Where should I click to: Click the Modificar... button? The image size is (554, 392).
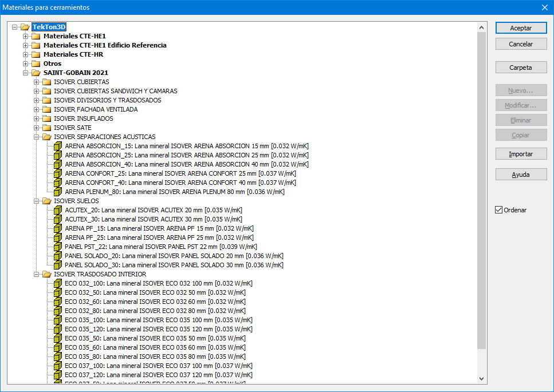[521, 105]
